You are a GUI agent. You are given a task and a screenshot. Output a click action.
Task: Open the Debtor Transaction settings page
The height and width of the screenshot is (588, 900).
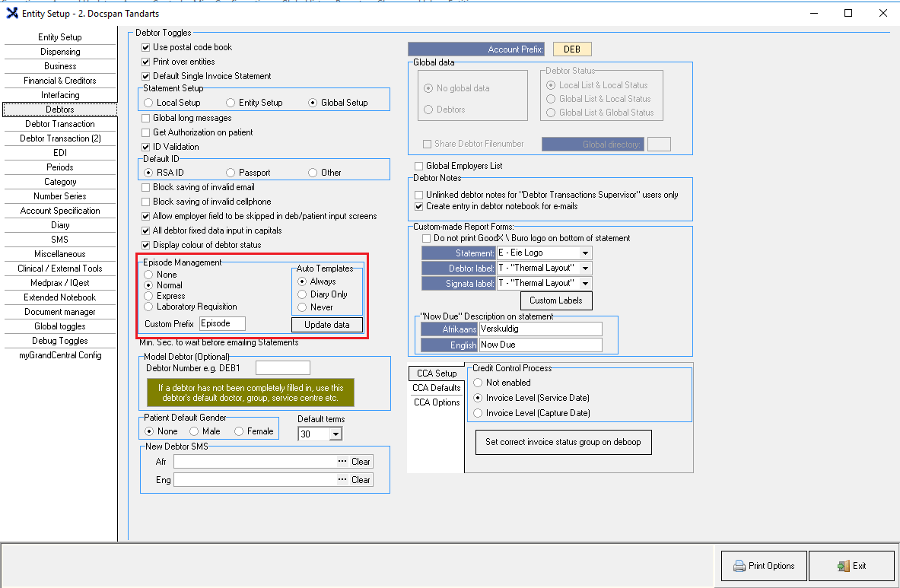(60, 124)
